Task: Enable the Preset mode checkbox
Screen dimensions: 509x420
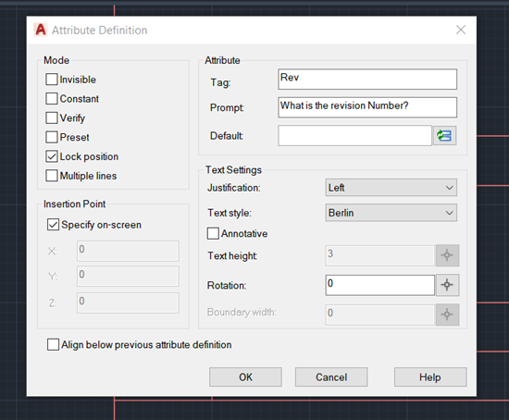Action: (52, 137)
